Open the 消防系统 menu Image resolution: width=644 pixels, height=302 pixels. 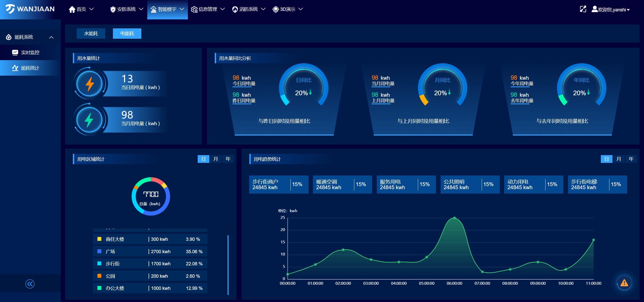click(x=249, y=9)
